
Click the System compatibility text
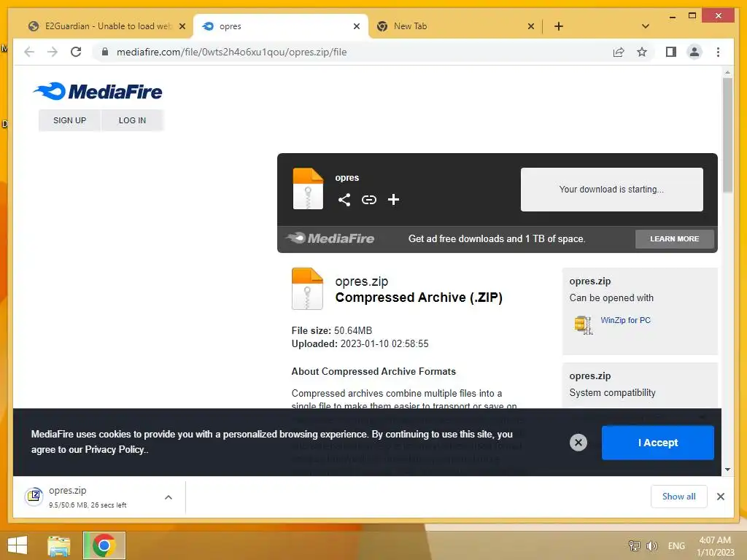[x=612, y=393]
